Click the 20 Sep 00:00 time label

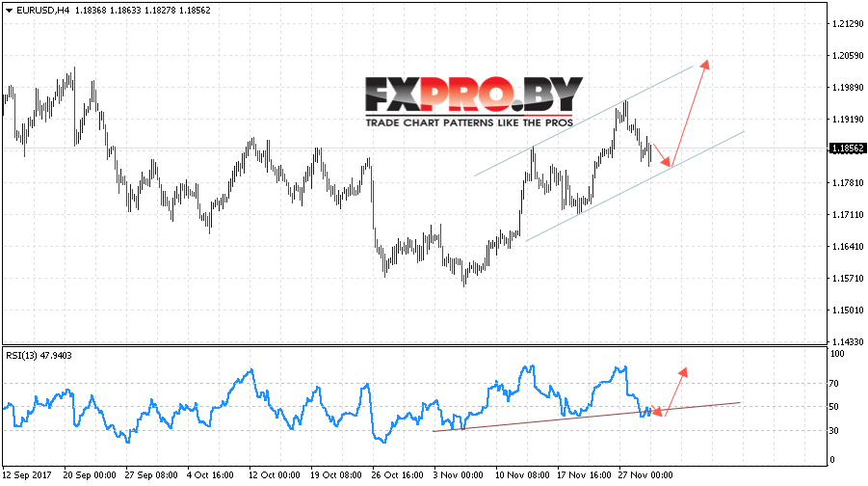tap(90, 475)
